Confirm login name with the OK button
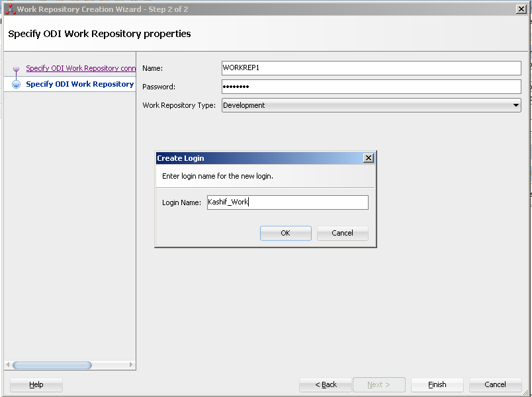 [285, 233]
